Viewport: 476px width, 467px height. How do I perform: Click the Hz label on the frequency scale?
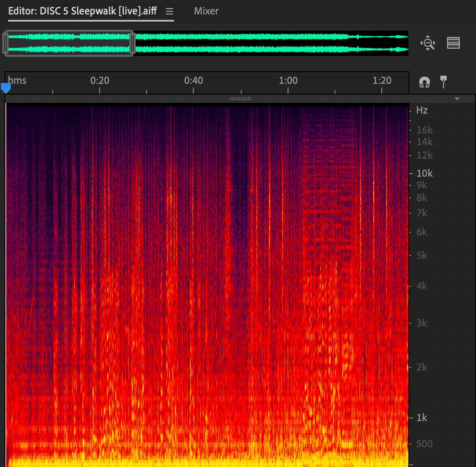click(x=422, y=110)
